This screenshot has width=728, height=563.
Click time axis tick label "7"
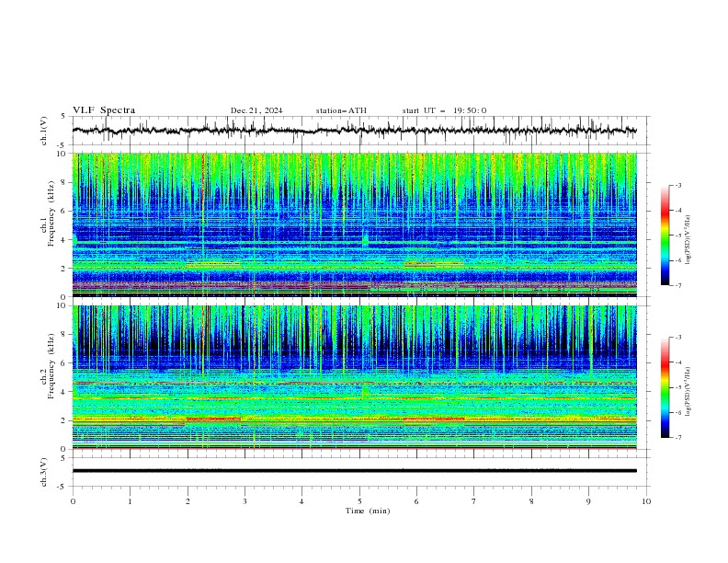[474, 501]
